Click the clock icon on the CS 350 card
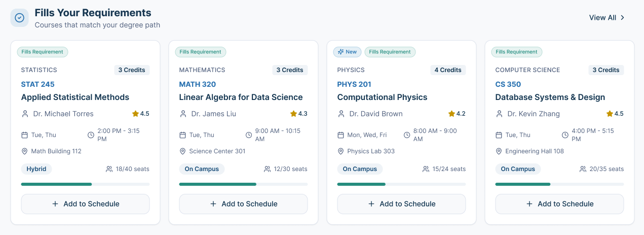644x235 pixels. tap(565, 135)
